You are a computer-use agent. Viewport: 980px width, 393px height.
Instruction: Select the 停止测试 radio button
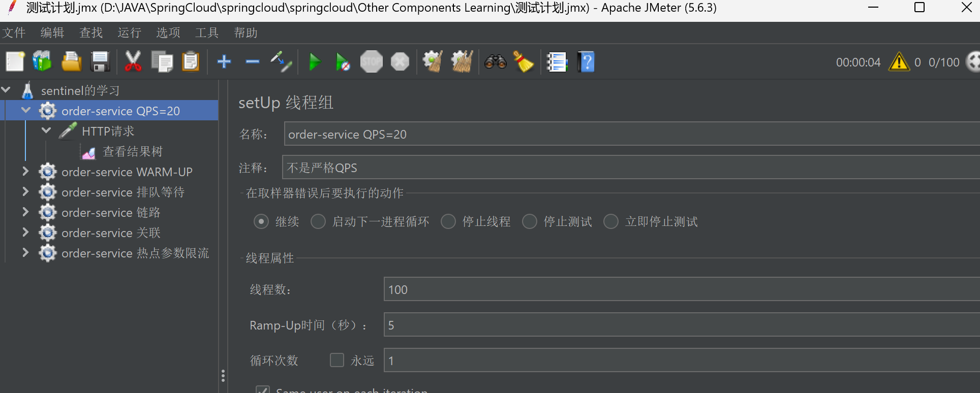click(530, 222)
